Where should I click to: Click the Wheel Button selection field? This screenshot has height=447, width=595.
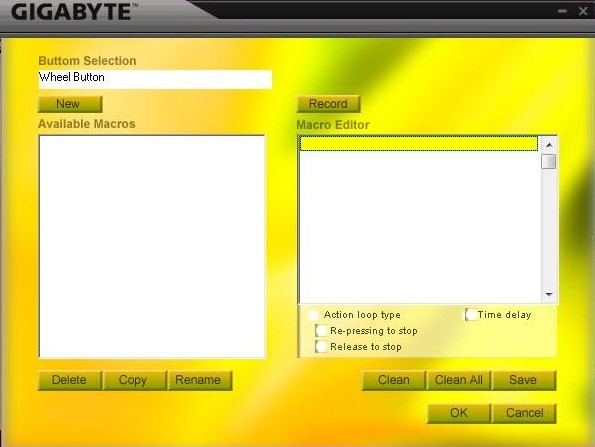155,79
